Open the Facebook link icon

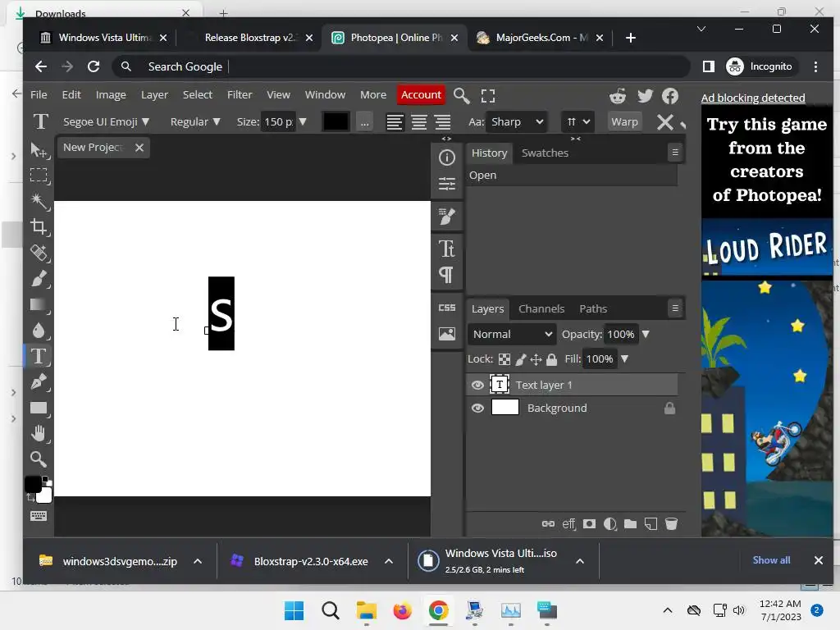point(670,96)
